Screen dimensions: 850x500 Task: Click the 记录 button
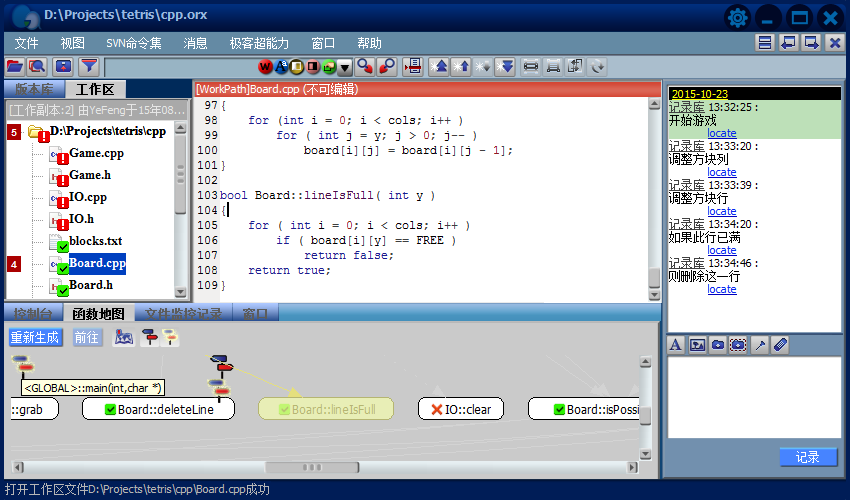pos(808,457)
